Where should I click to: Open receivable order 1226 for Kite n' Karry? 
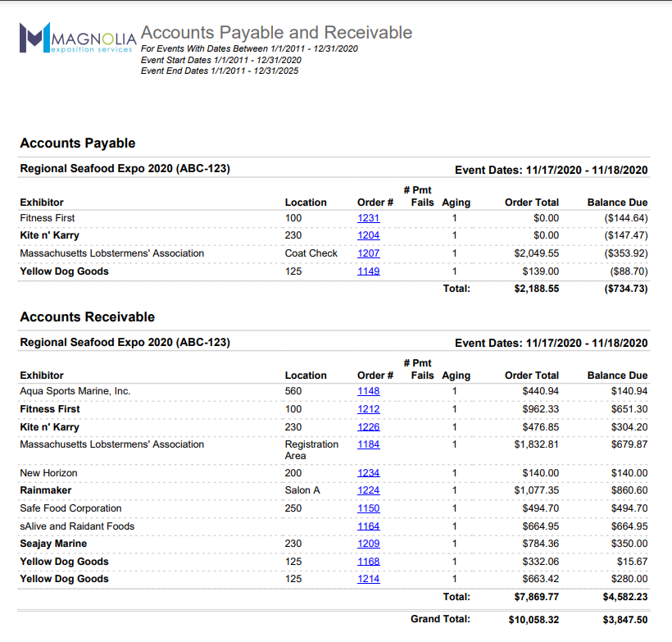(x=368, y=427)
